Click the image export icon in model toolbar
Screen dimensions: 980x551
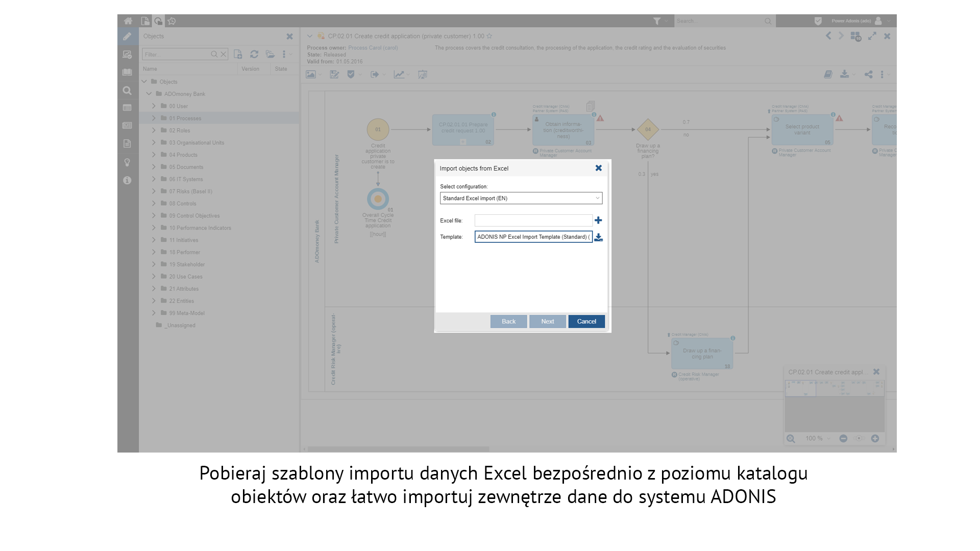(x=310, y=74)
